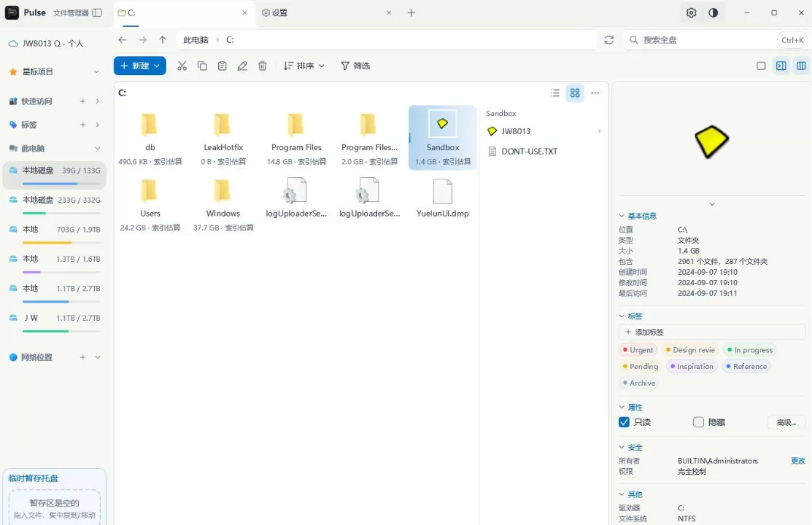The height and width of the screenshot is (525, 812).
Task: Click the 更改 owner link
Action: 798,461
